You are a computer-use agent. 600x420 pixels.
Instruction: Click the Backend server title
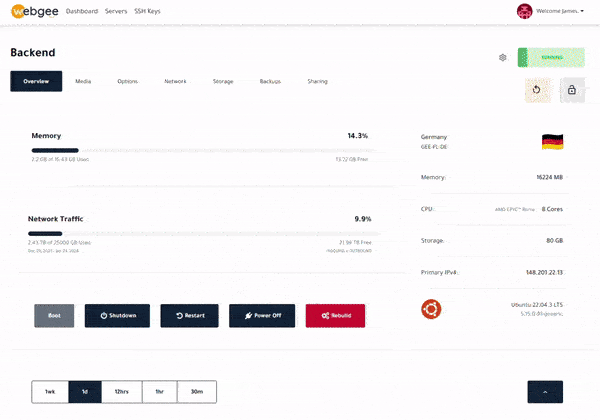coord(33,52)
